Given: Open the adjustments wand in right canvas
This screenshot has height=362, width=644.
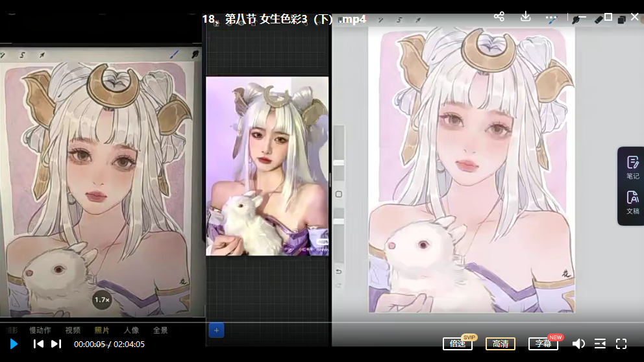Looking at the screenshot, I should click(380, 19).
